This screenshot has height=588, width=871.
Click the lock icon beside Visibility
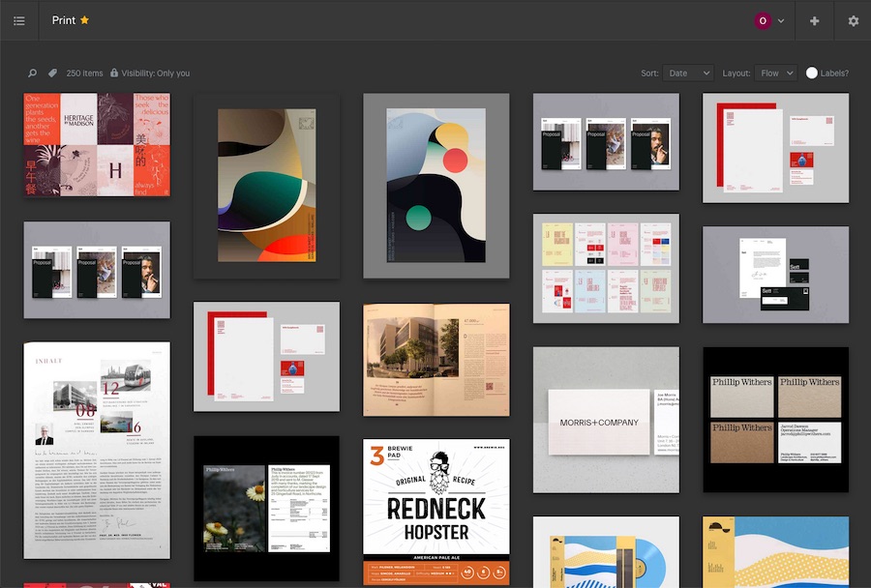click(114, 73)
